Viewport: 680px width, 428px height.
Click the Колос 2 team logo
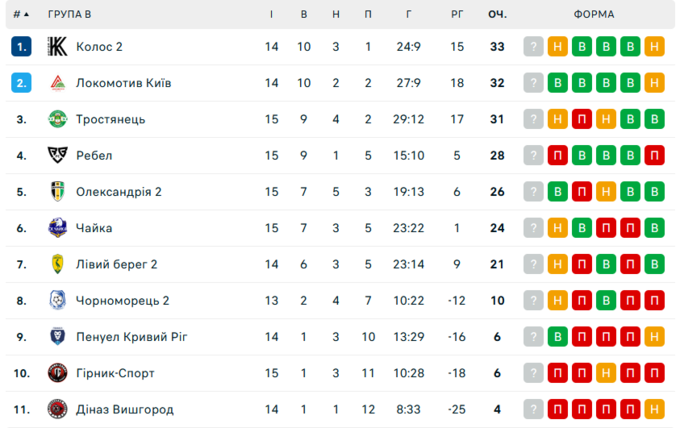tap(57, 47)
